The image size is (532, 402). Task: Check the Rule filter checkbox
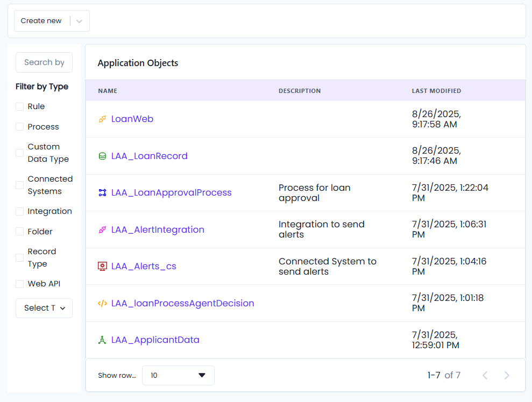[20, 106]
